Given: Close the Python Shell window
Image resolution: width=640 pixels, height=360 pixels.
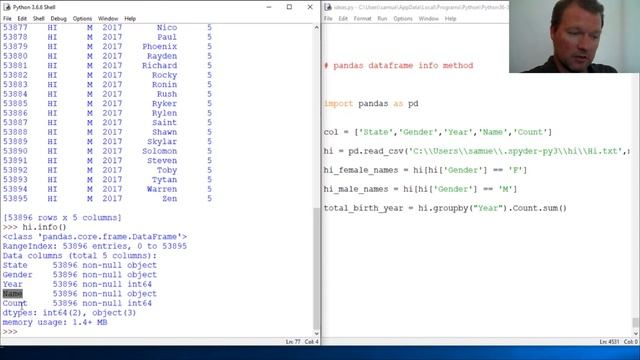Looking at the screenshot, I should (310, 7).
